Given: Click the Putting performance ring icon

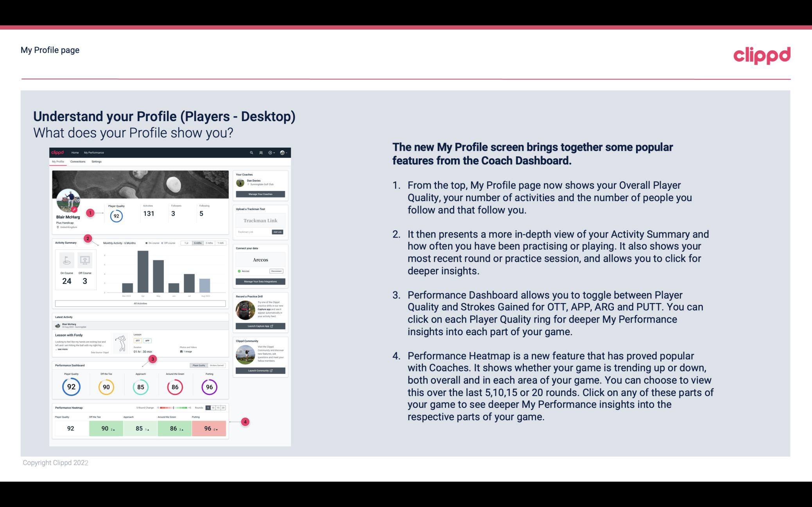Looking at the screenshot, I should pyautogui.click(x=209, y=387).
